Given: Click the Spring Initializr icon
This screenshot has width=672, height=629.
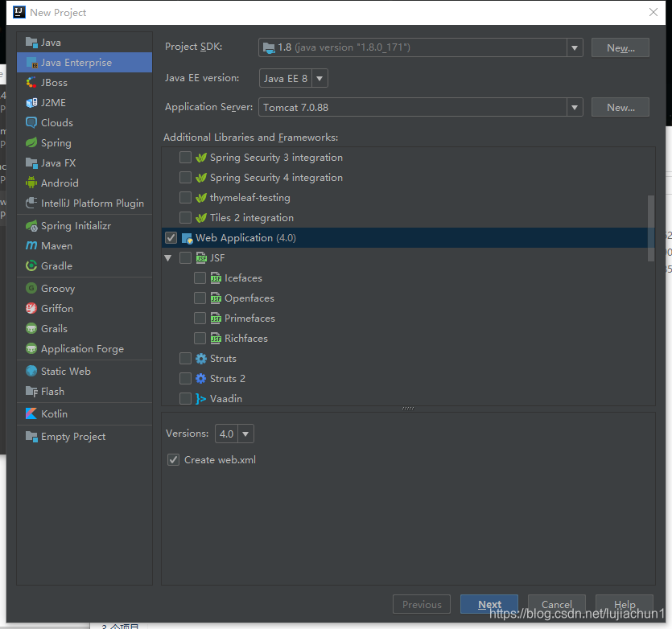Looking at the screenshot, I should (x=31, y=225).
